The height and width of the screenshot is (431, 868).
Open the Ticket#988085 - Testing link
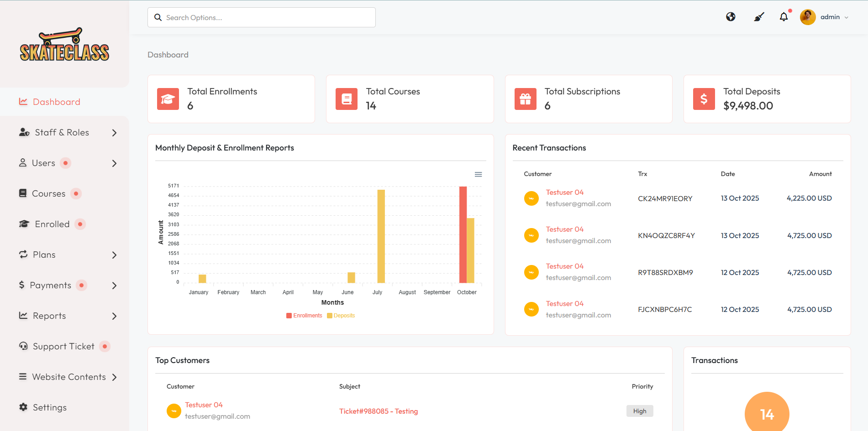tap(378, 411)
